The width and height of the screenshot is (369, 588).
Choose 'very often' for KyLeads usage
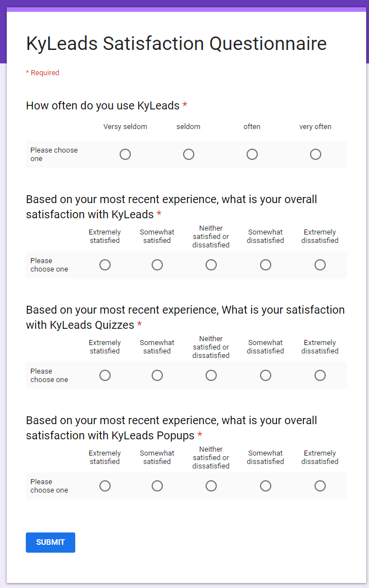(x=316, y=154)
